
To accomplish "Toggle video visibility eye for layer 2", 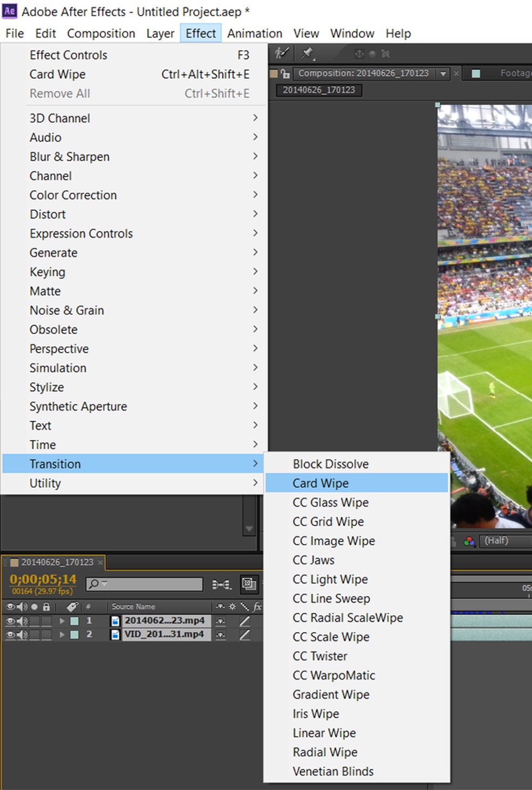I will (10, 634).
